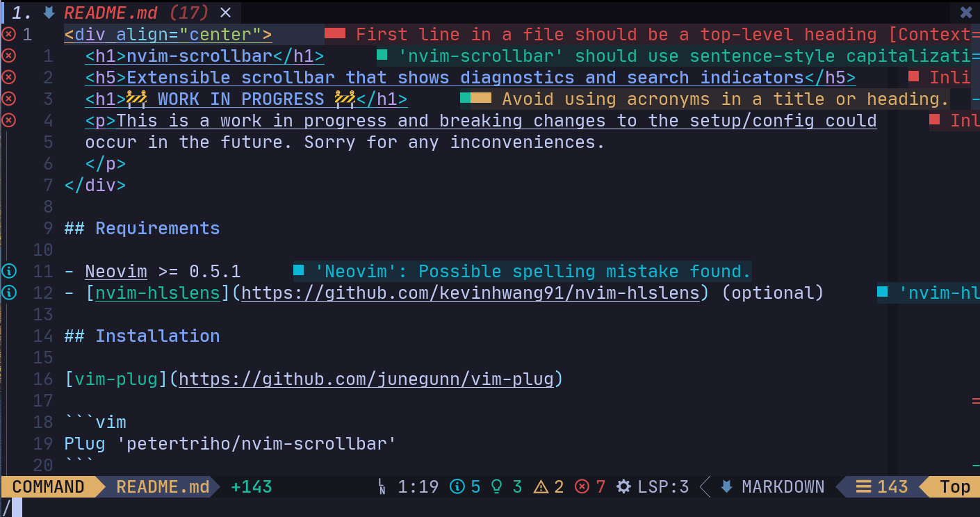Click the warning triangle count in the statusline
Screen dimensions: 980x517
pos(548,486)
